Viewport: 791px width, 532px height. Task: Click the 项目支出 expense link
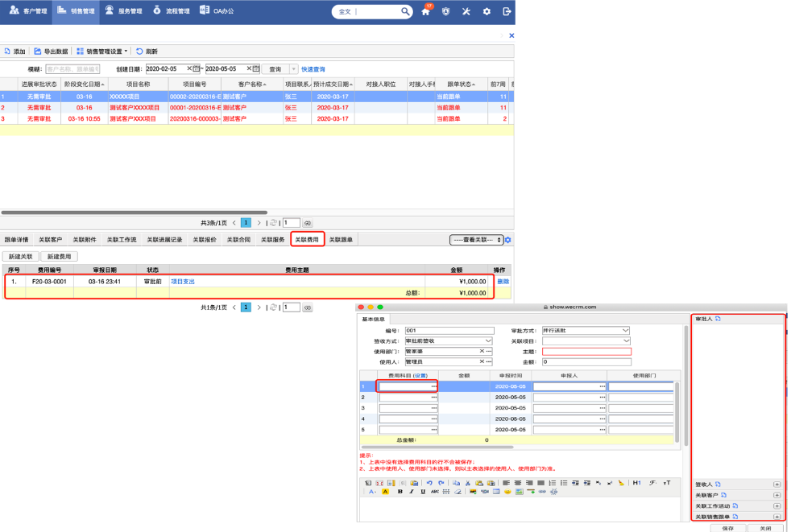point(183,282)
